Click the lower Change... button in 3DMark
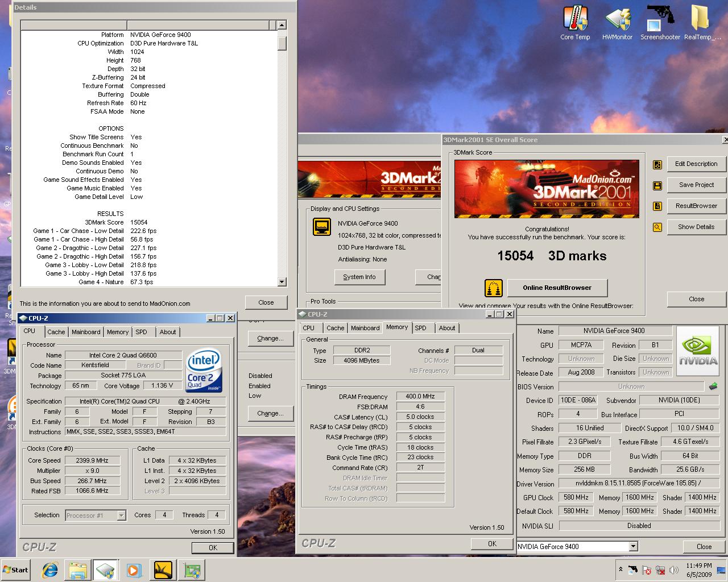Image resolution: width=728 pixels, height=582 pixels. click(270, 413)
